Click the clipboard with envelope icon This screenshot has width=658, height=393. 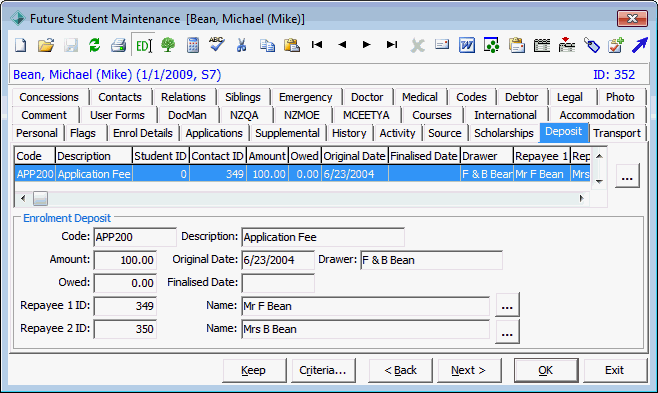click(517, 45)
